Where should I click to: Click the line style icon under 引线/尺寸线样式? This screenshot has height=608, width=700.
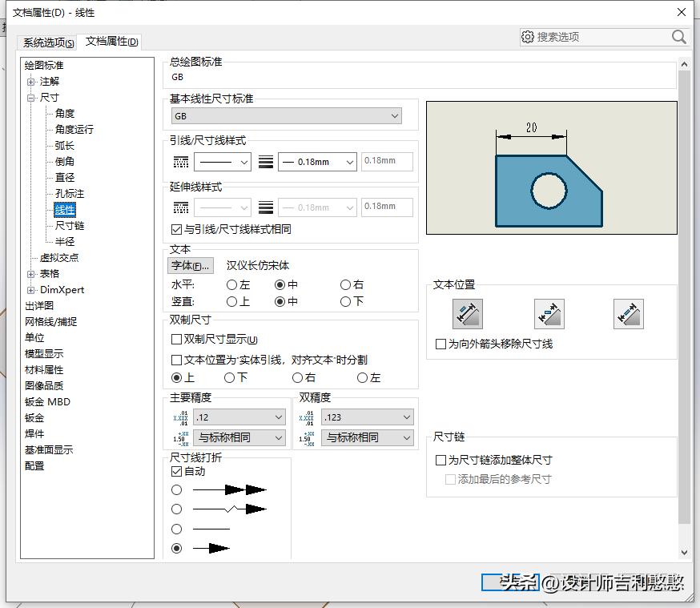[180, 161]
